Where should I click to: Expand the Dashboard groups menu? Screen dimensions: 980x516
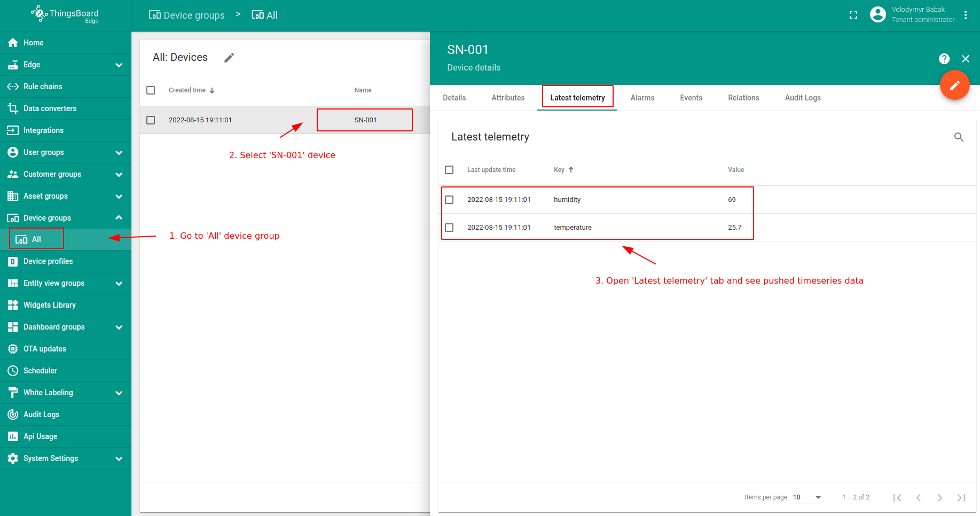(119, 327)
